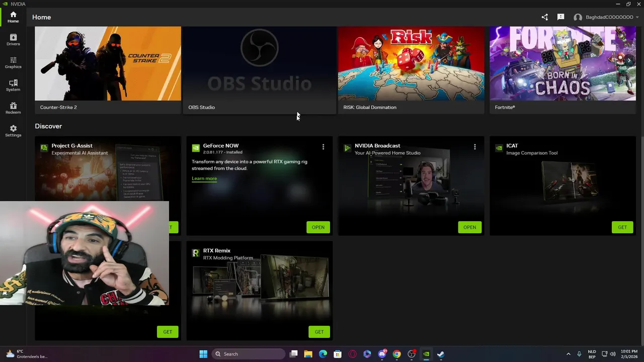Click the NVIDIA Broadcast app icon

coord(347,148)
